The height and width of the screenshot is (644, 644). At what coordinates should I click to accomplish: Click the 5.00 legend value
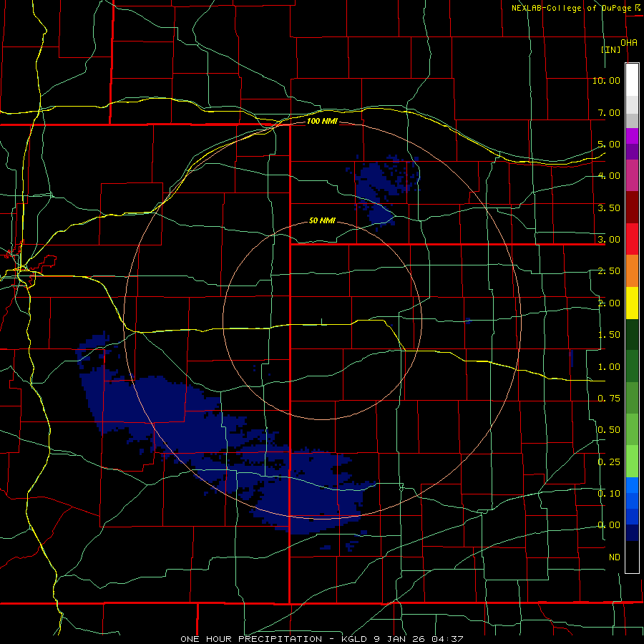click(x=609, y=144)
